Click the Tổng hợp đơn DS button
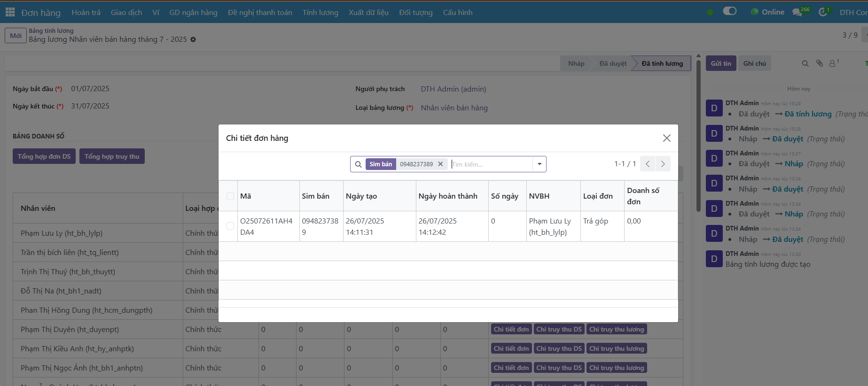Screen dimensions: 868x386 pos(44,156)
